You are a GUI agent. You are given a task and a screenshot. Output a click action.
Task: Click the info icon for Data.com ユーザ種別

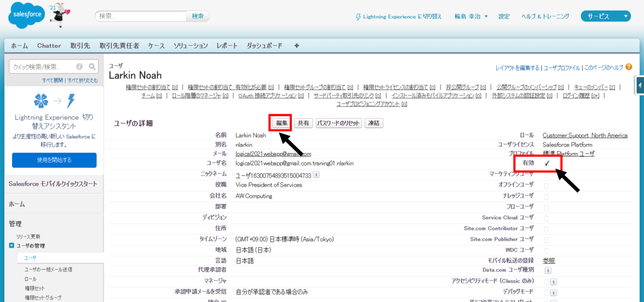click(547, 270)
